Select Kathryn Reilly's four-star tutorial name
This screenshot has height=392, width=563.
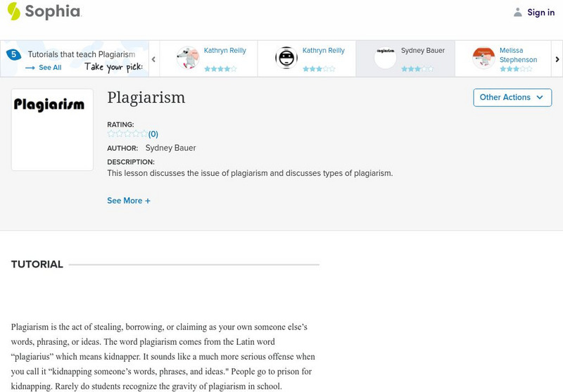[x=224, y=50]
